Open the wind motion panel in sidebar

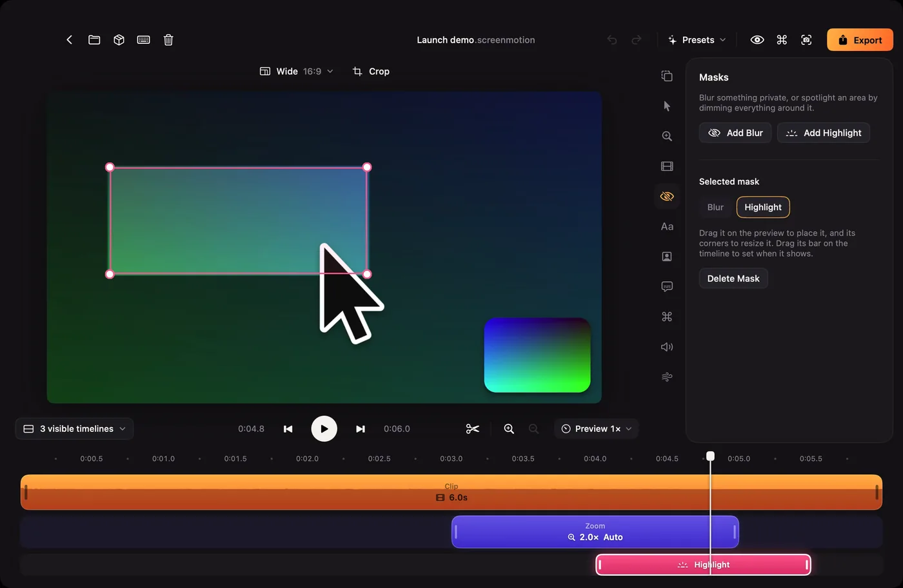click(x=667, y=377)
